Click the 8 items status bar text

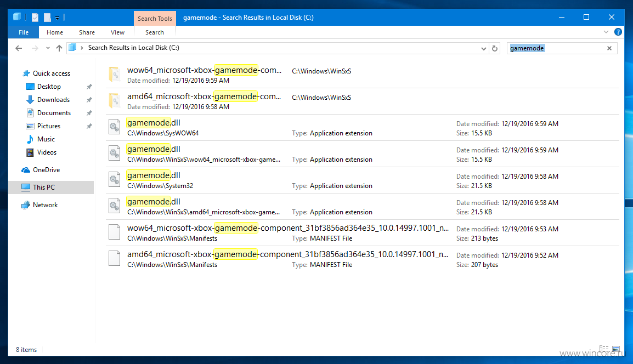[26, 350]
